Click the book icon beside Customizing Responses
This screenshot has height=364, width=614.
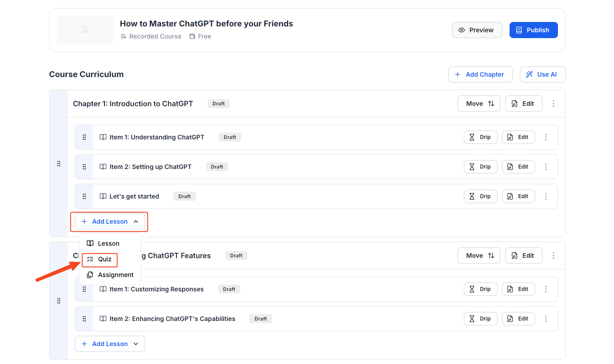(103, 289)
